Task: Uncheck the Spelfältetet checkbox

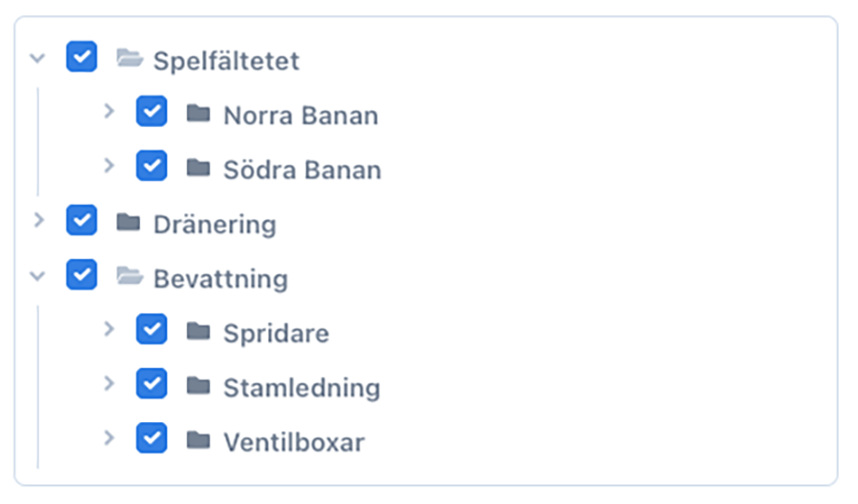Action: click(82, 57)
